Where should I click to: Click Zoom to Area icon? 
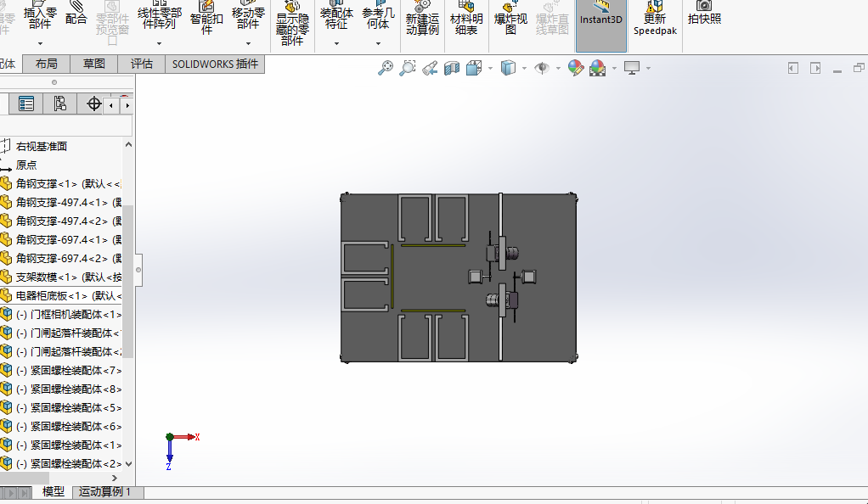click(408, 68)
